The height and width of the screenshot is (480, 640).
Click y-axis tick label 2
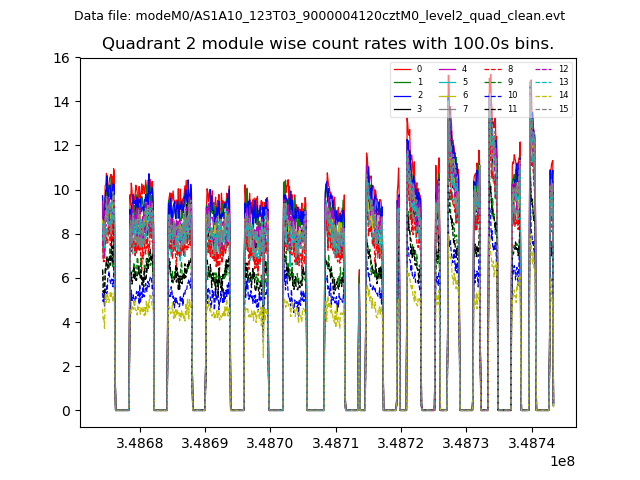point(66,367)
